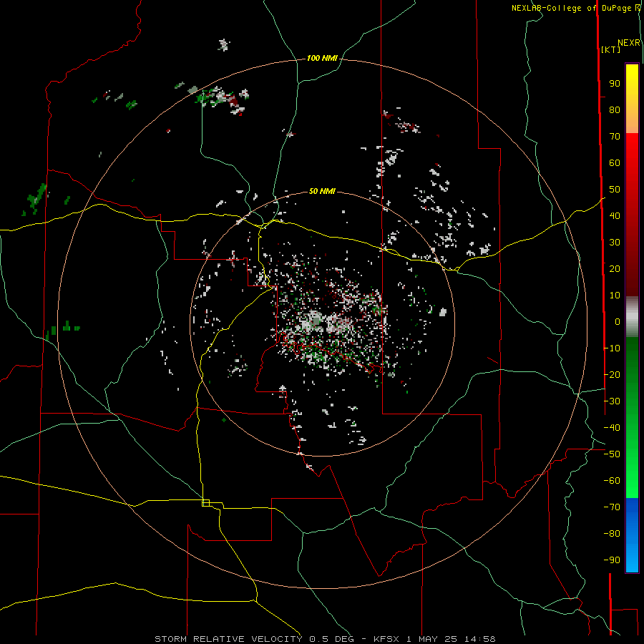Click the 90 value on the velocity scale
This screenshot has height=644, width=644.
(x=615, y=84)
